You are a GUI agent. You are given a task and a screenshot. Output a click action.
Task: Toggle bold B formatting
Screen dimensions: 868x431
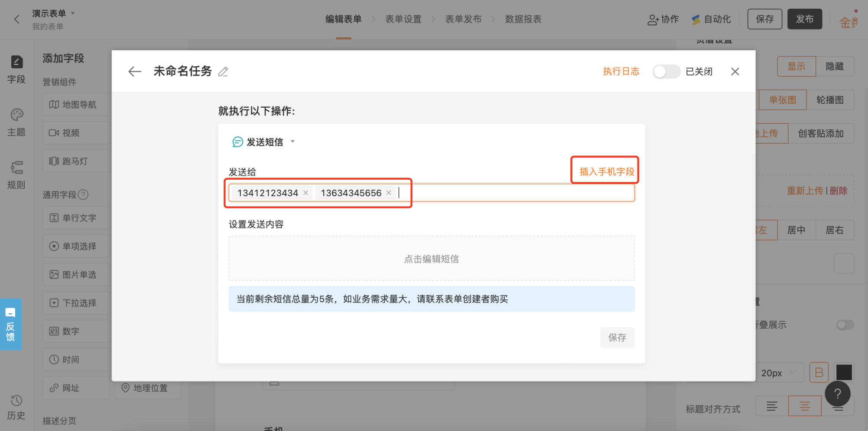click(x=819, y=372)
